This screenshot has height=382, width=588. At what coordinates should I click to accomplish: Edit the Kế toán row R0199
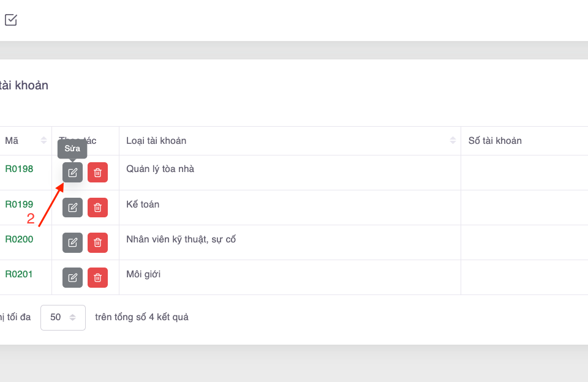point(72,208)
